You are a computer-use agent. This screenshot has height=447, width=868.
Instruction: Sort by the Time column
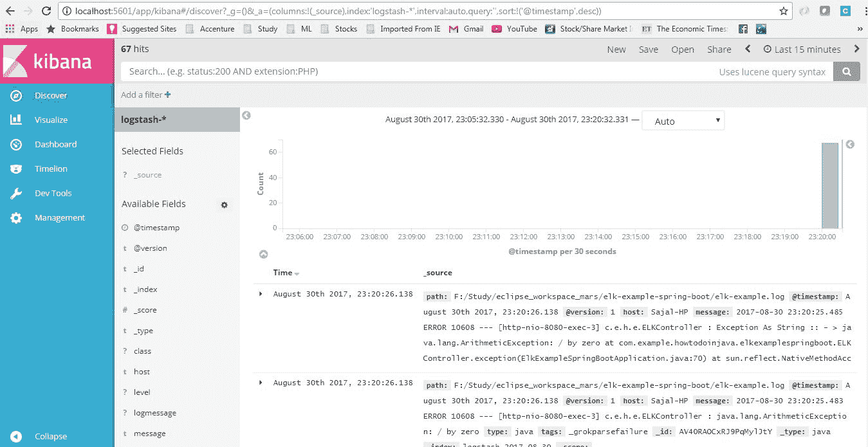point(286,273)
